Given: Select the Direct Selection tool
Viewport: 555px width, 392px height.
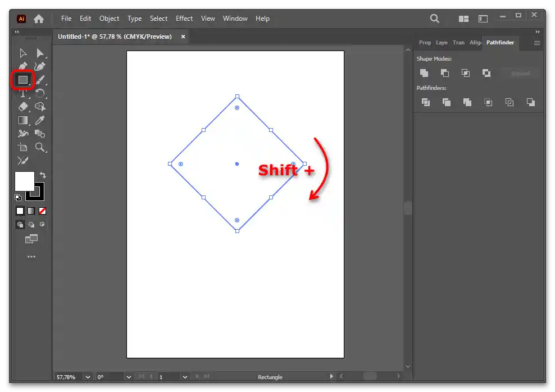Looking at the screenshot, I should pyautogui.click(x=40, y=53).
